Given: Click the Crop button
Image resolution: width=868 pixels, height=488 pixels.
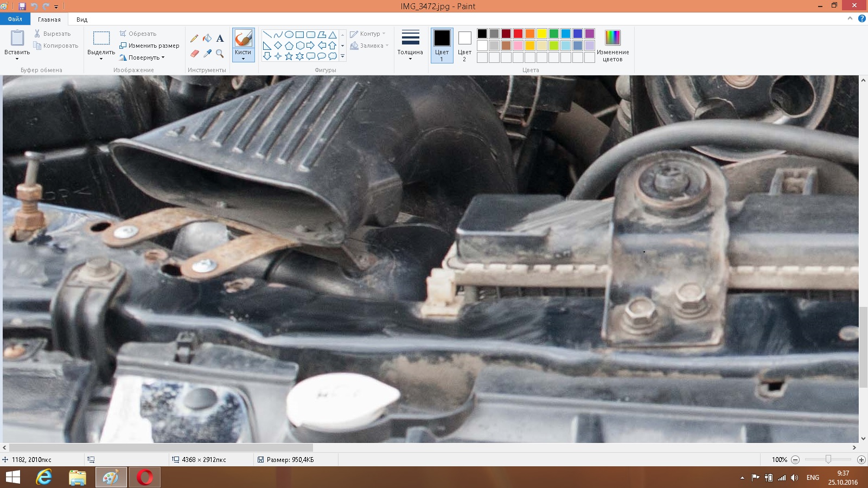Looking at the screenshot, I should coord(138,34).
